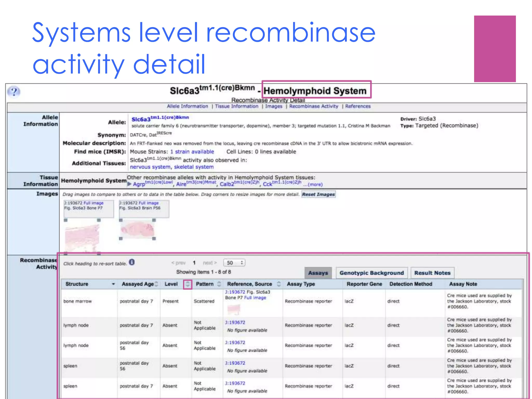Click 'Showing items 1 - 8 of 8' text
532x399 pixels.
coord(203,272)
